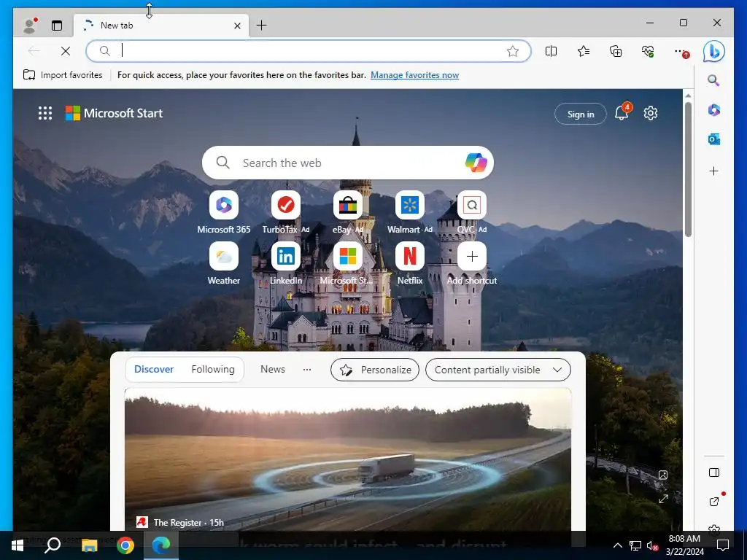747x560 pixels.
Task: Switch to the Following tab
Action: 213,369
